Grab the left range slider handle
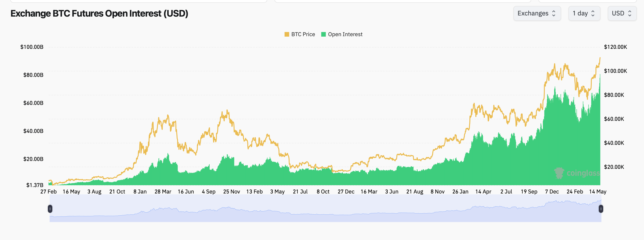644x240 pixels. coord(50,209)
